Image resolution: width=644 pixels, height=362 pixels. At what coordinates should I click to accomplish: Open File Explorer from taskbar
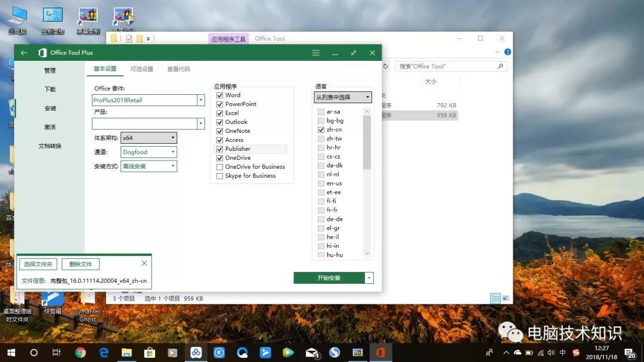(126, 352)
